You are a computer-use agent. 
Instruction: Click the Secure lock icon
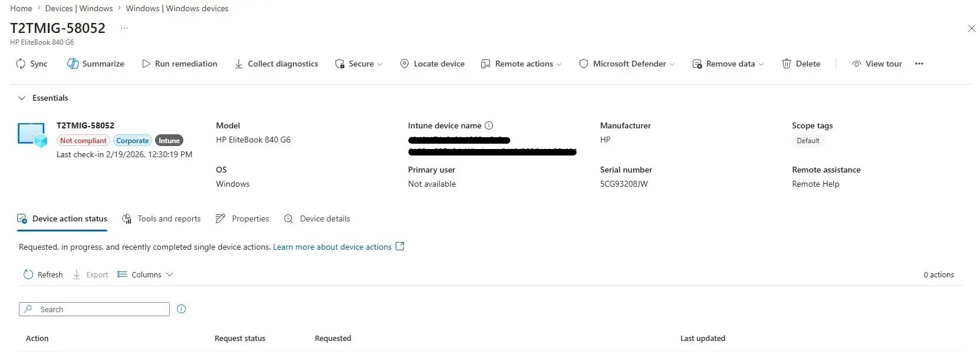click(340, 64)
